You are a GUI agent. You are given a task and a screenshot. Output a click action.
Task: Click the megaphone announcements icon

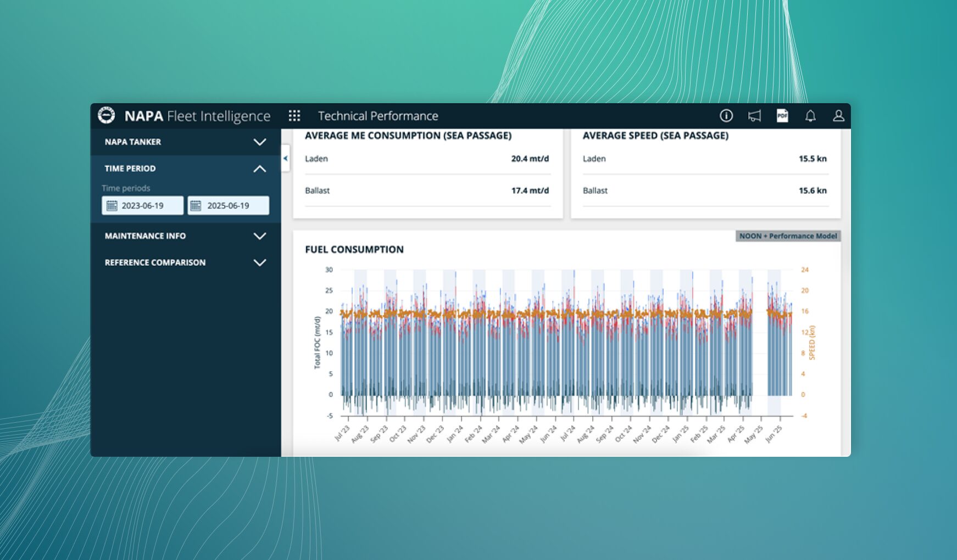[x=754, y=116]
